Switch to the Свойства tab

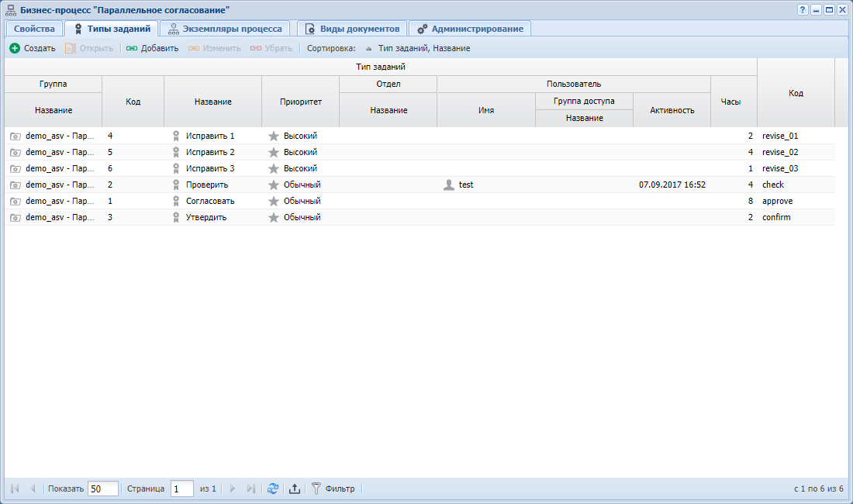point(34,29)
